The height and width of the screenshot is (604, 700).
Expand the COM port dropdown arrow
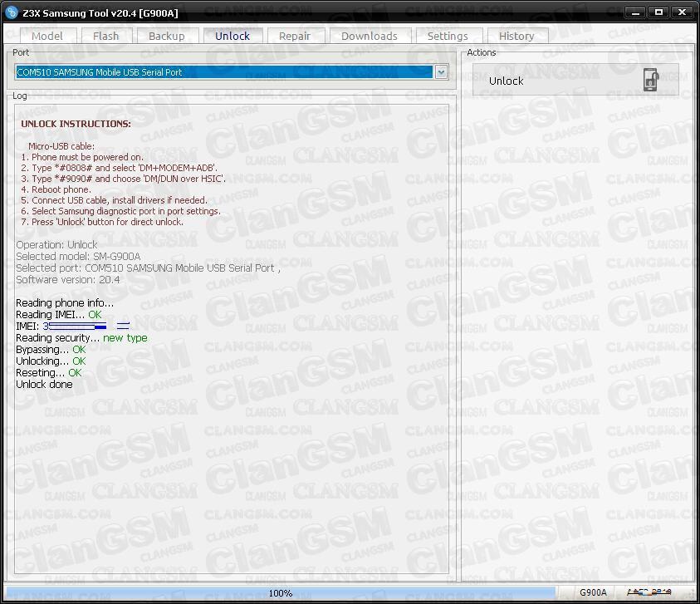[441, 72]
